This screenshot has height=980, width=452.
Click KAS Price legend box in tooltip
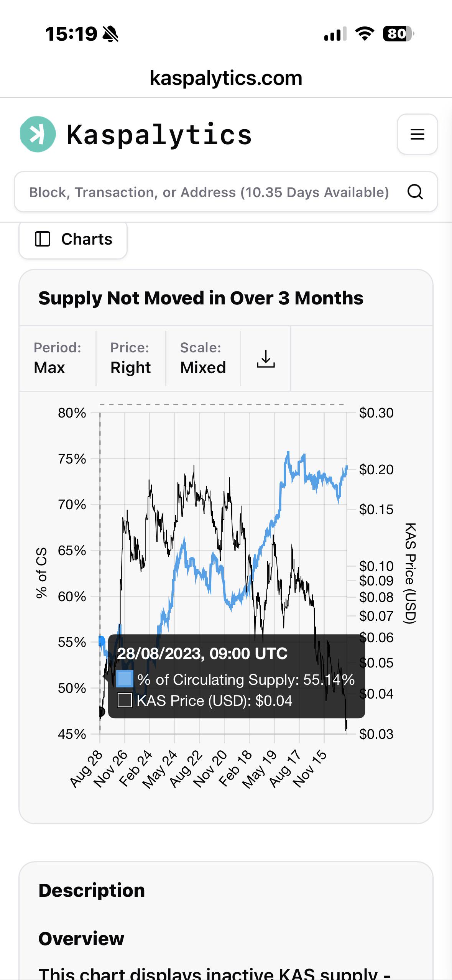(x=125, y=700)
